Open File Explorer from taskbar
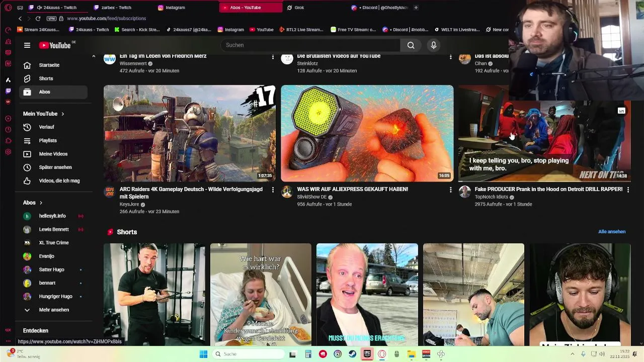This screenshot has width=644, height=362. [x=411, y=354]
